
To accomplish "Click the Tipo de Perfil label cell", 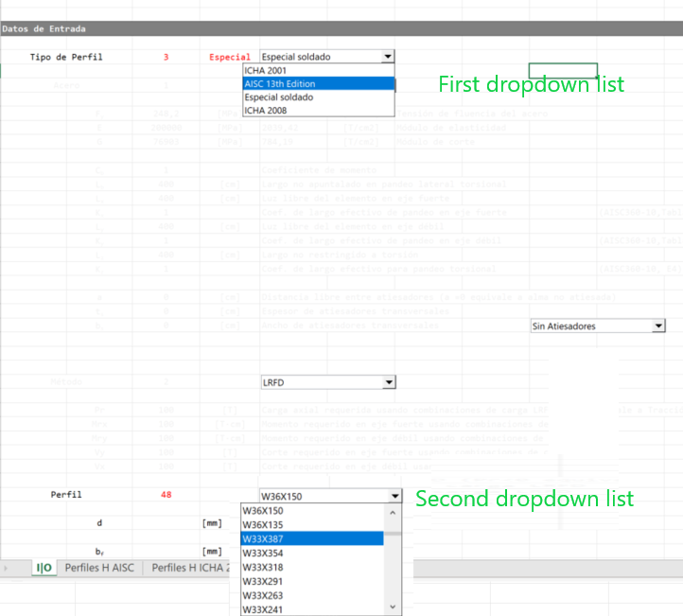I will tap(66, 57).
